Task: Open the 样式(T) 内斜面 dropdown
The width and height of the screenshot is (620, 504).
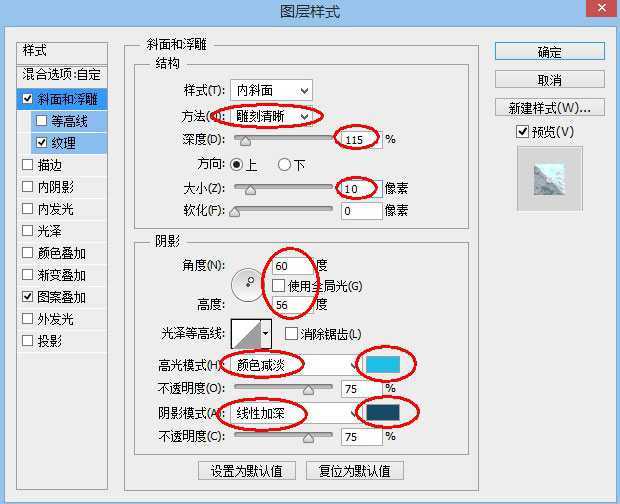Action: tap(271, 91)
